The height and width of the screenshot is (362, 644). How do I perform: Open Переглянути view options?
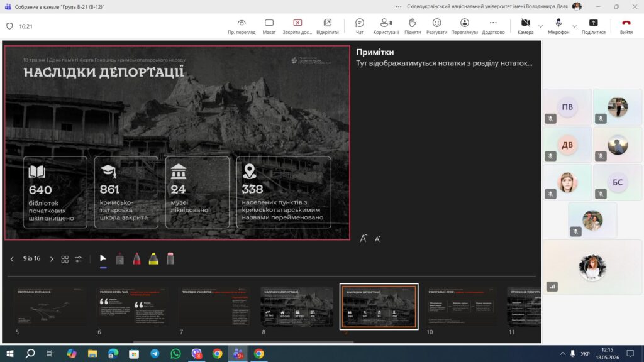click(465, 26)
